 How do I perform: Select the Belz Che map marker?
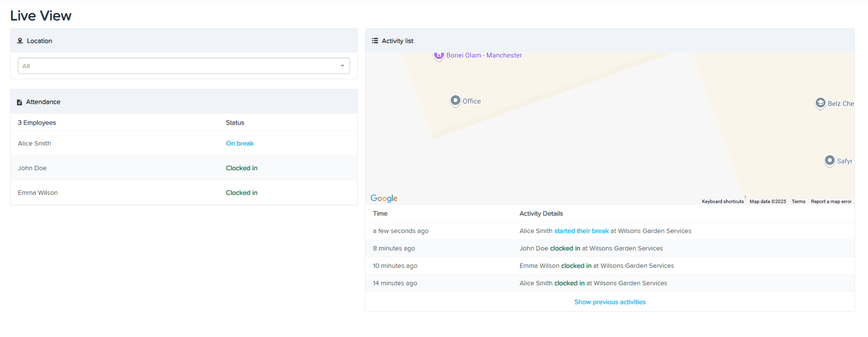pyautogui.click(x=821, y=103)
